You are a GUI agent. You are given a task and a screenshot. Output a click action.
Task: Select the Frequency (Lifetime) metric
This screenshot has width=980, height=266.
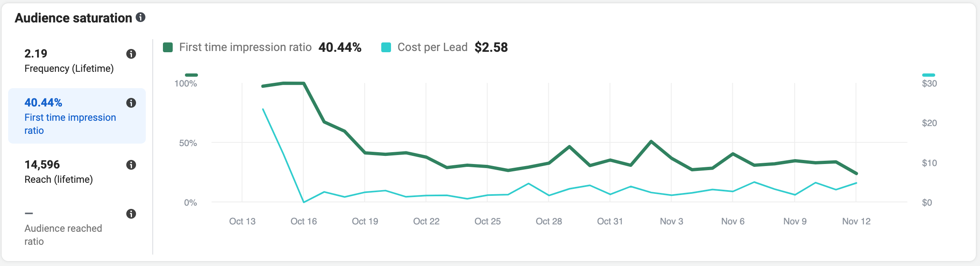click(77, 61)
